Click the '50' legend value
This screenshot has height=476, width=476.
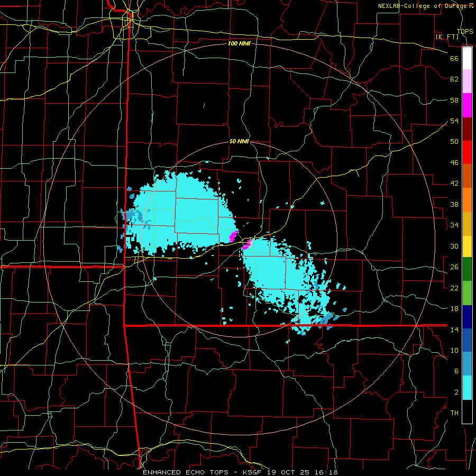[x=454, y=141]
